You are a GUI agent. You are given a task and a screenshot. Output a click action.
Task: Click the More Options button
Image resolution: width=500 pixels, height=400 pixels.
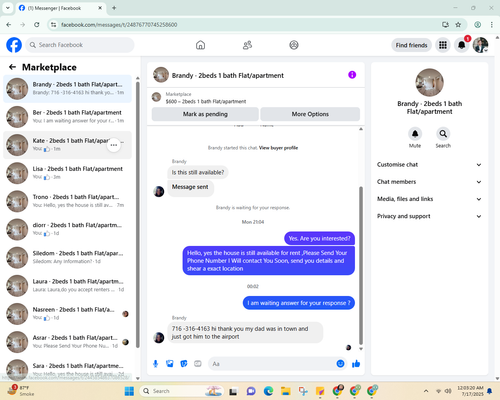pos(310,114)
